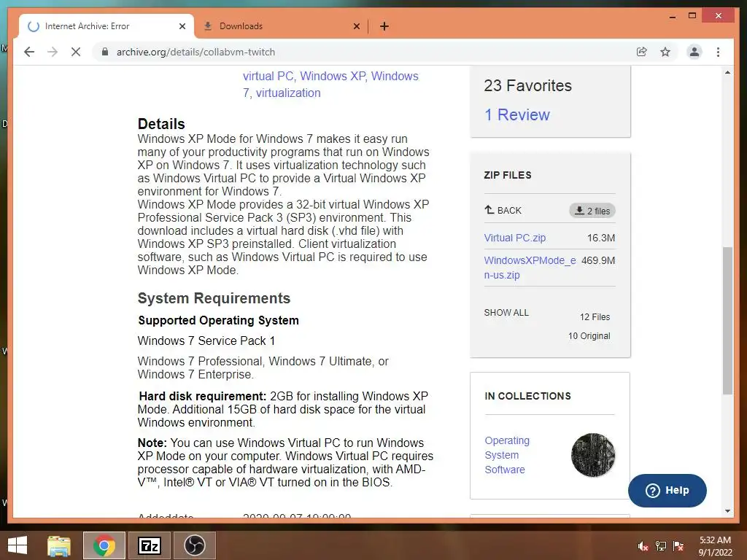The image size is (747, 560).
Task: Open File Explorer from the taskbar
Action: click(59, 545)
